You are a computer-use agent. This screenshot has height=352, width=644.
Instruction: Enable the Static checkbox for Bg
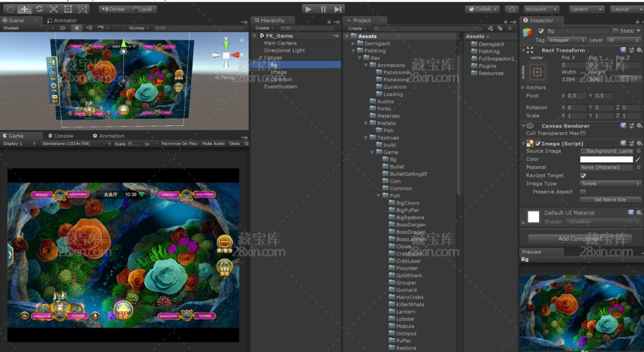coord(614,31)
